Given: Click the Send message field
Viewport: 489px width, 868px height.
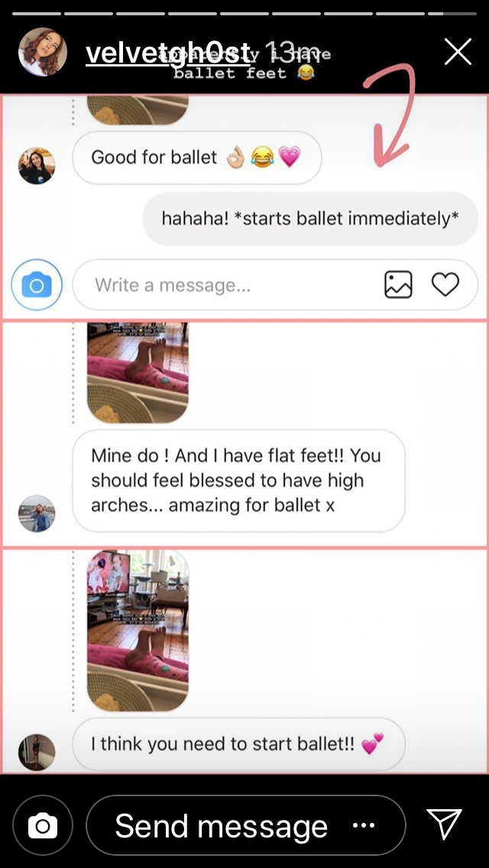Looking at the screenshot, I should [x=246, y=826].
